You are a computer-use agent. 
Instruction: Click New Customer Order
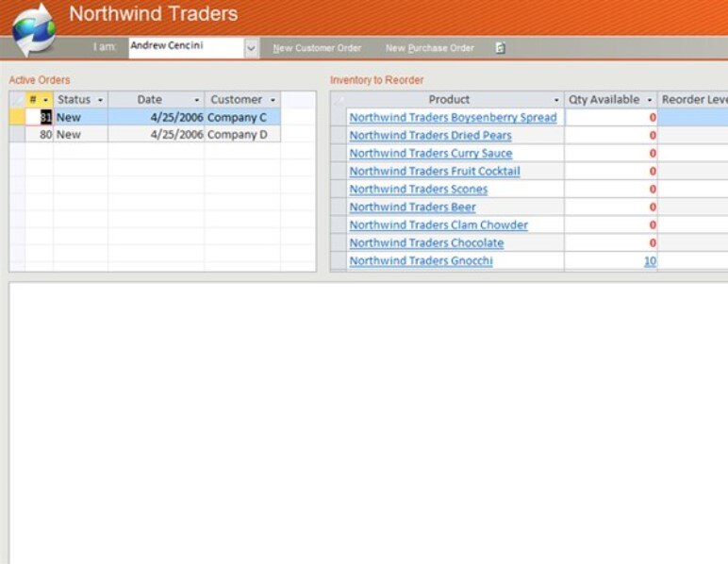317,48
